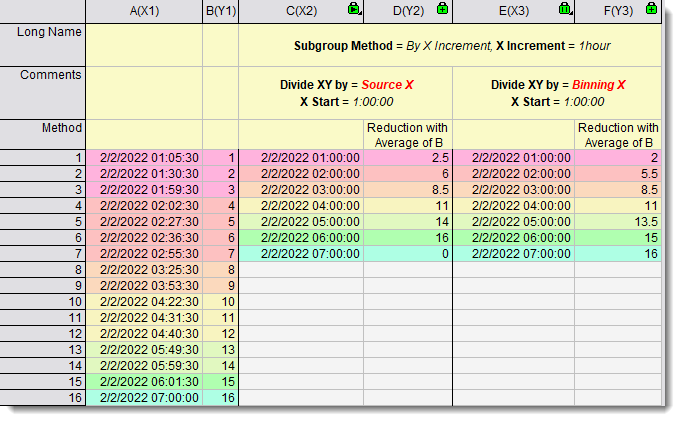Select the worksheet's top-left corner select-all box
This screenshot has height=421, width=680.
point(43,11)
